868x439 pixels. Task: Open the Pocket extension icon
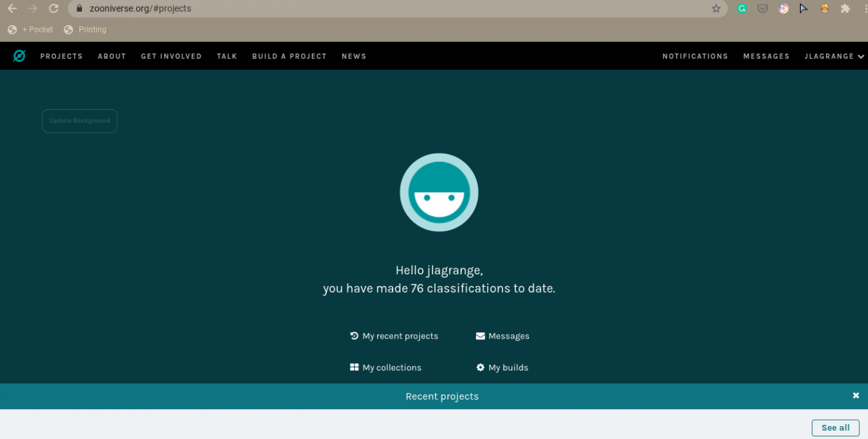[x=763, y=9]
